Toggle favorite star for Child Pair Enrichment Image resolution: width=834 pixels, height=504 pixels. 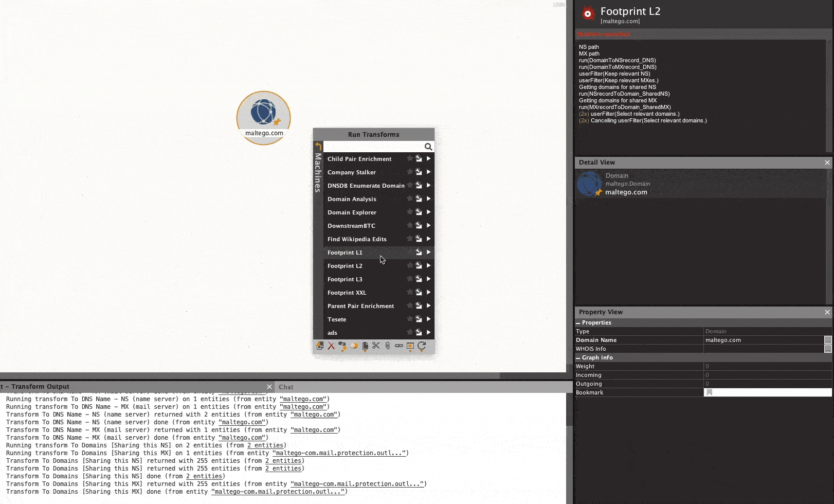410,159
